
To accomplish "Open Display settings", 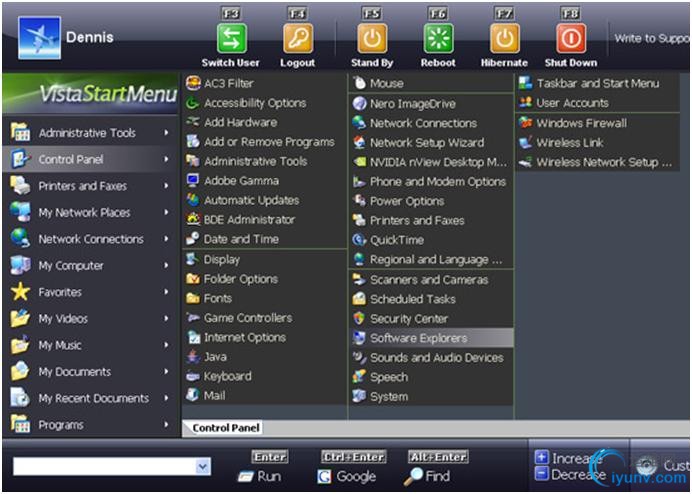I will pos(265,259).
